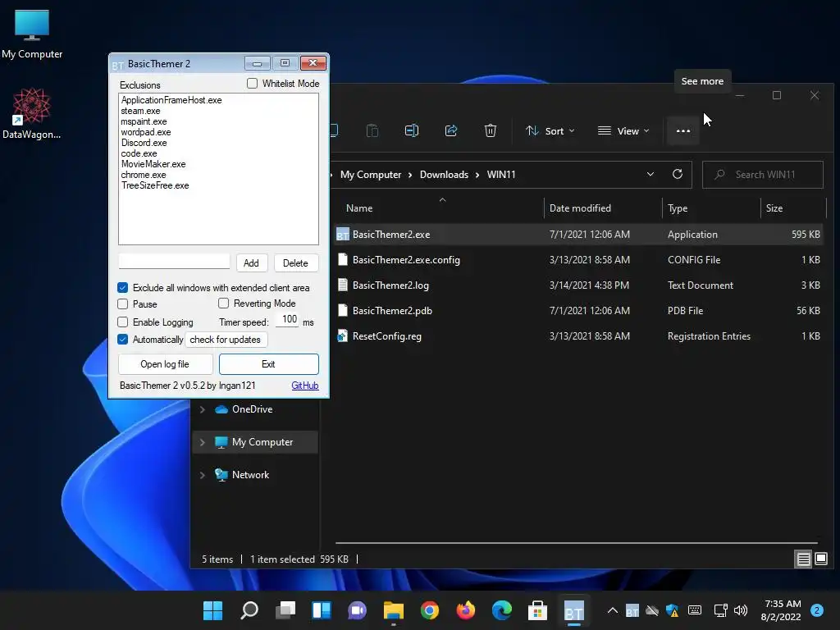
Task: Open the Windows Start menu
Action: pyautogui.click(x=212, y=610)
